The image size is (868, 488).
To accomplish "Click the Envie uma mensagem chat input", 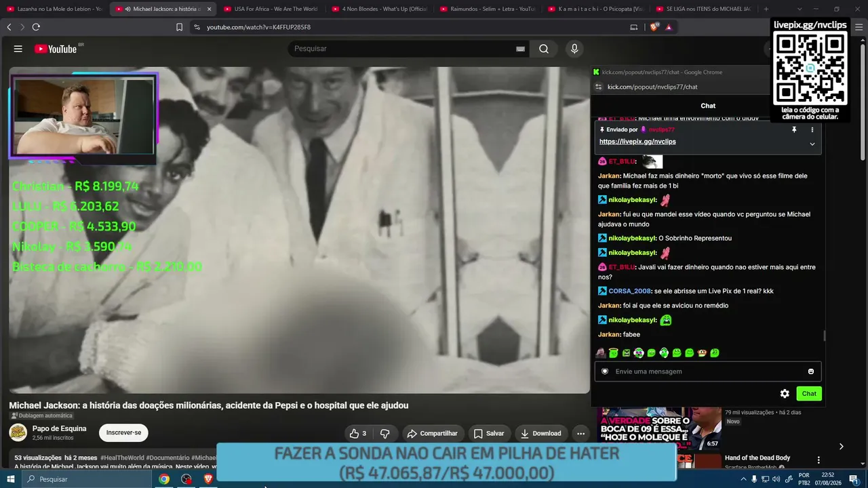I will pyautogui.click(x=707, y=371).
